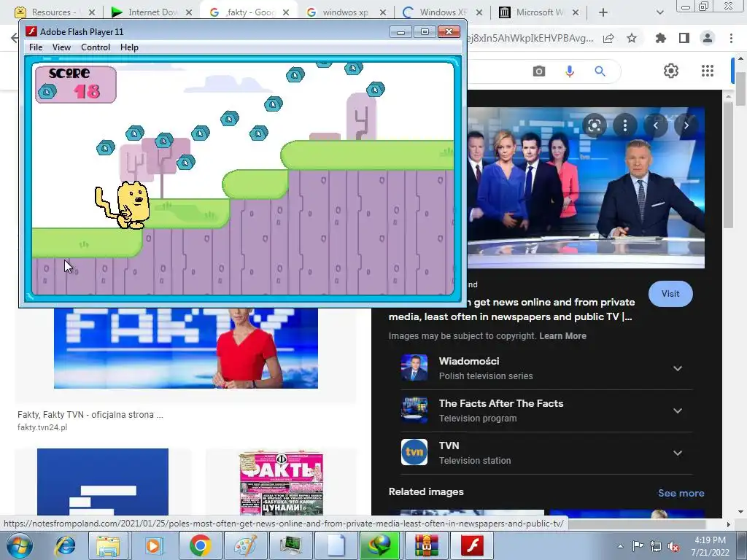
Task: Switch to the Microsoft W browser tab
Action: tap(538, 12)
